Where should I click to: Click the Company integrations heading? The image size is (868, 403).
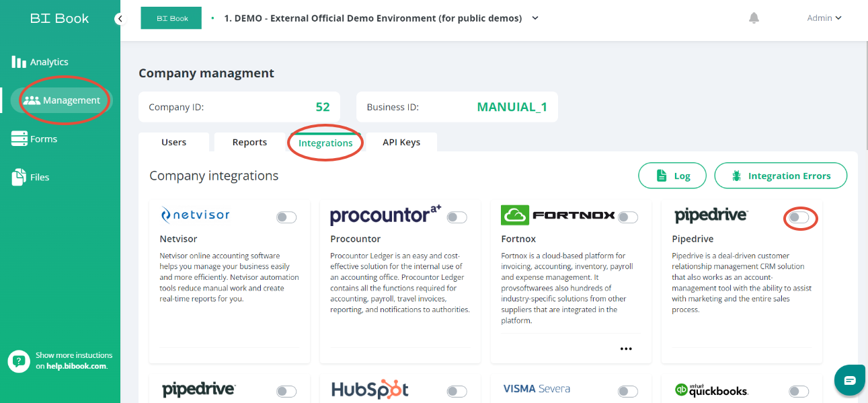tap(214, 176)
